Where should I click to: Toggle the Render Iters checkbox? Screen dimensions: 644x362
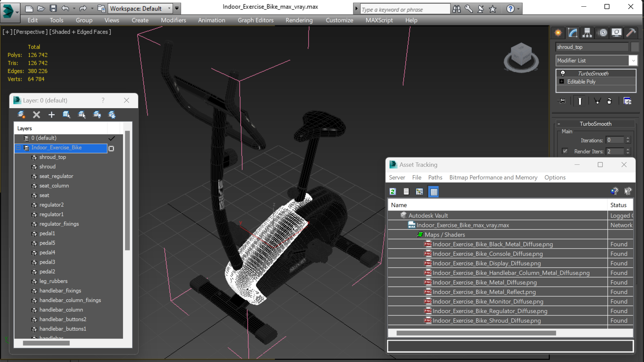pos(565,151)
